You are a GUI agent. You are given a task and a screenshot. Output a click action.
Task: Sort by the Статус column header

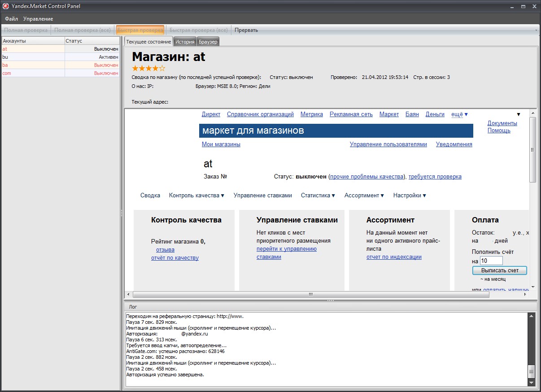[x=92, y=41]
